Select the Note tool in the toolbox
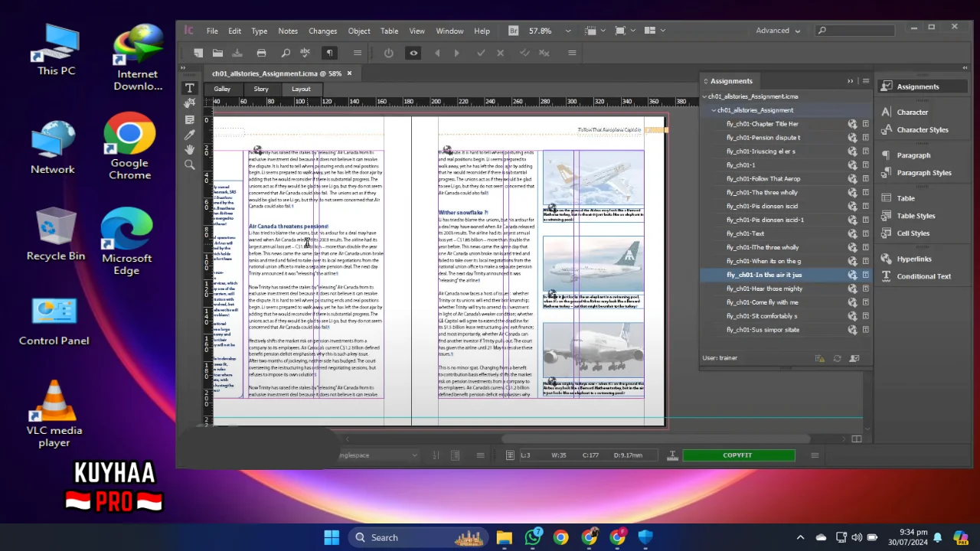 click(x=190, y=119)
